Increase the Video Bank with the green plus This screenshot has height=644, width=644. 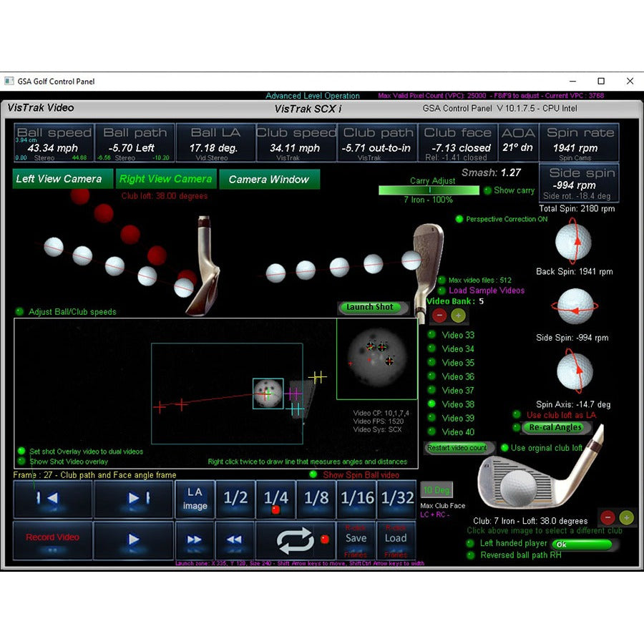point(458,316)
